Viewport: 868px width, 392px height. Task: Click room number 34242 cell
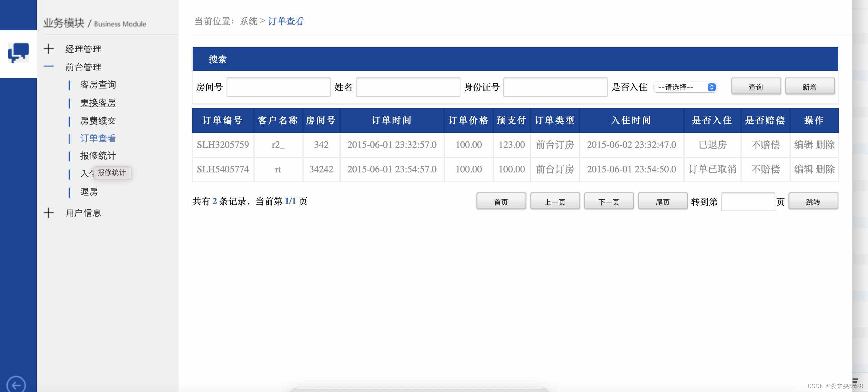321,169
